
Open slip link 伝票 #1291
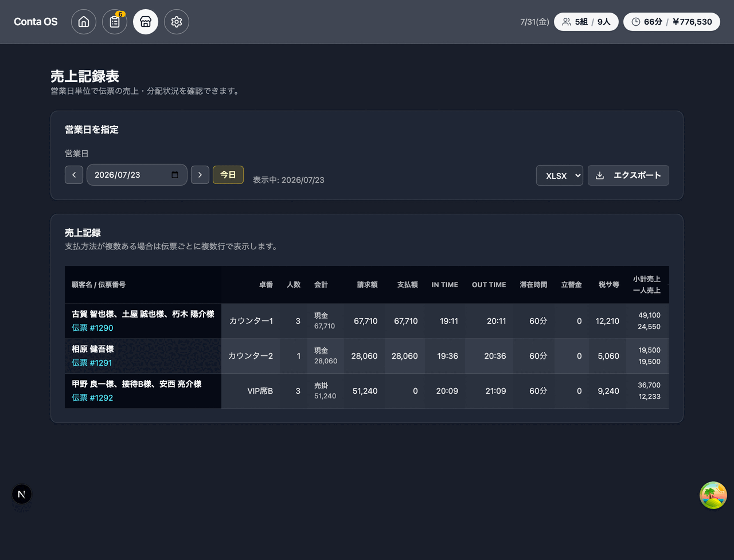(x=92, y=363)
